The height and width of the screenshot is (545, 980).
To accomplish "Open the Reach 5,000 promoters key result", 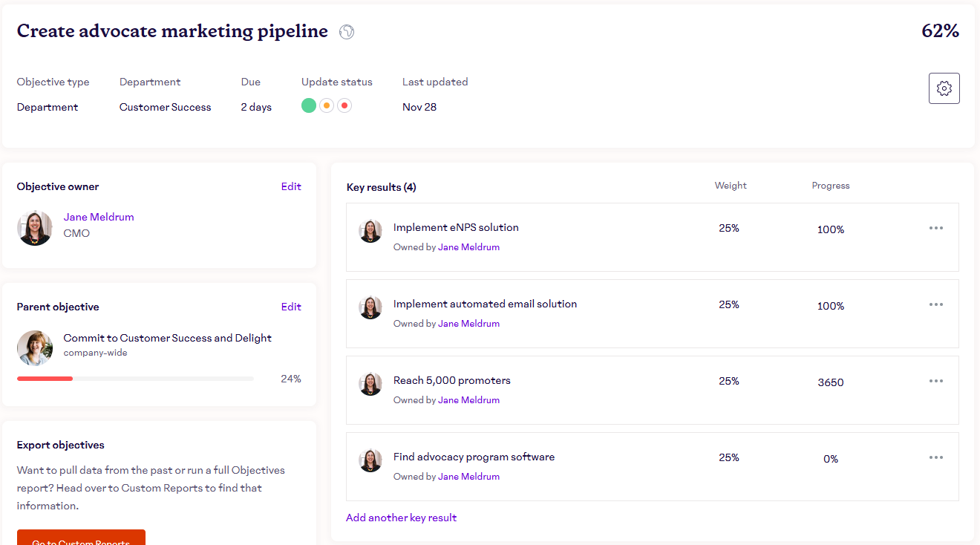I will 451,380.
